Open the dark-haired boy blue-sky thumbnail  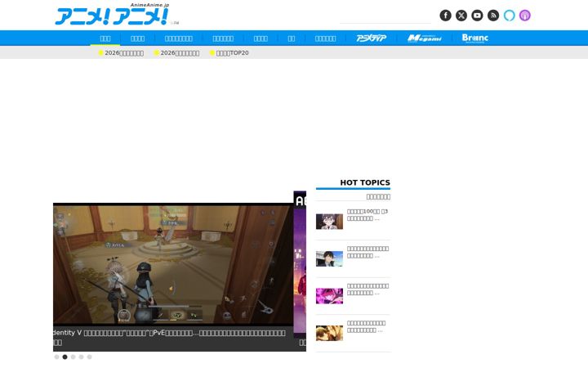[329, 258]
